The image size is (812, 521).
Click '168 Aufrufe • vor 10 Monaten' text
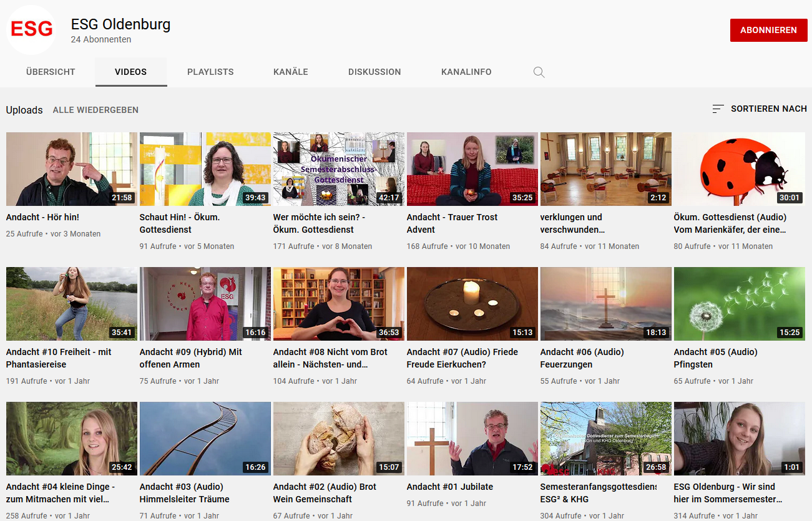(x=459, y=246)
